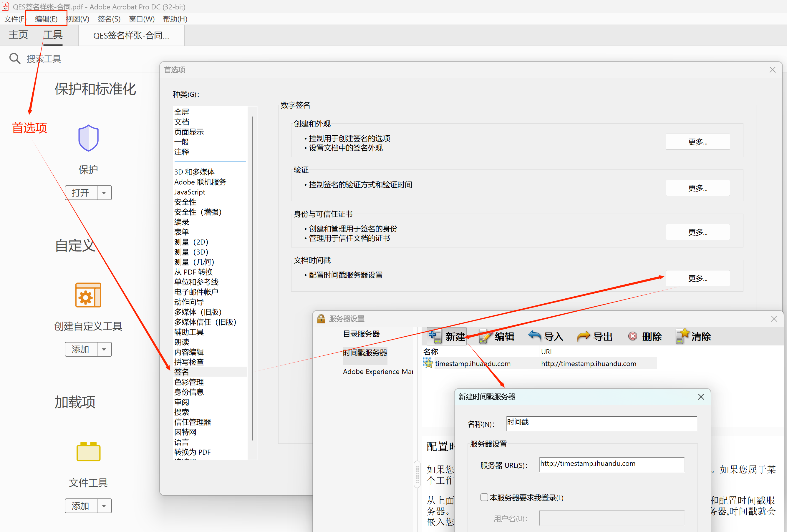Select the 编辑 pencil icon in server settings
787x532 pixels.
point(485,336)
